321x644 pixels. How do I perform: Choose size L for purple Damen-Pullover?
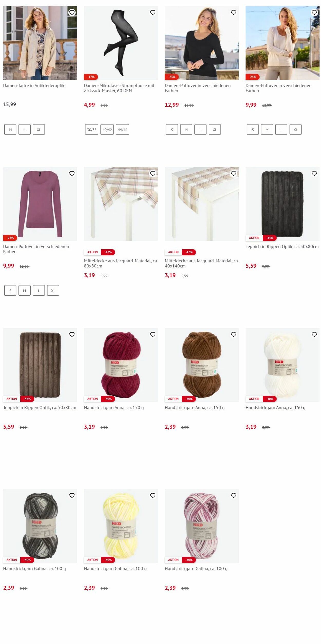39,291
